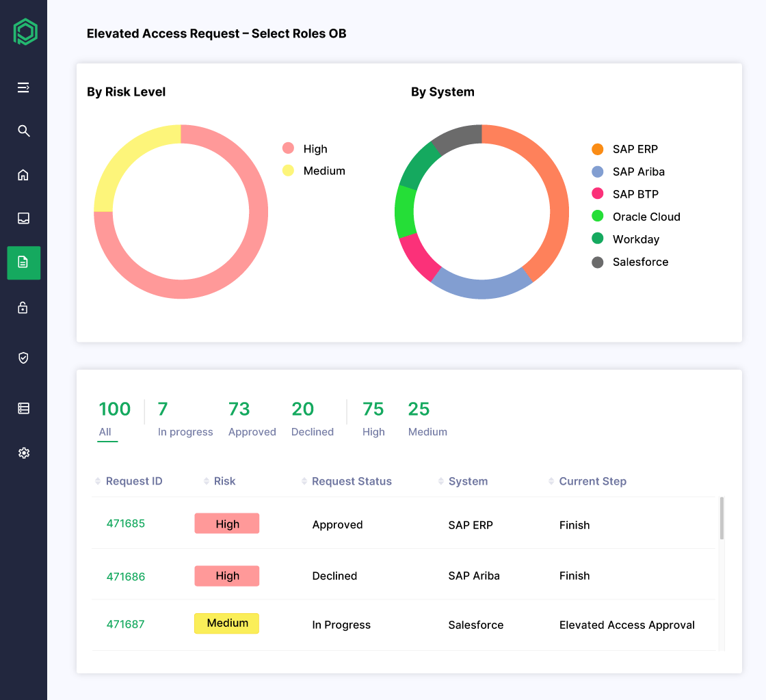Select the active document requests icon

pyautogui.click(x=23, y=262)
